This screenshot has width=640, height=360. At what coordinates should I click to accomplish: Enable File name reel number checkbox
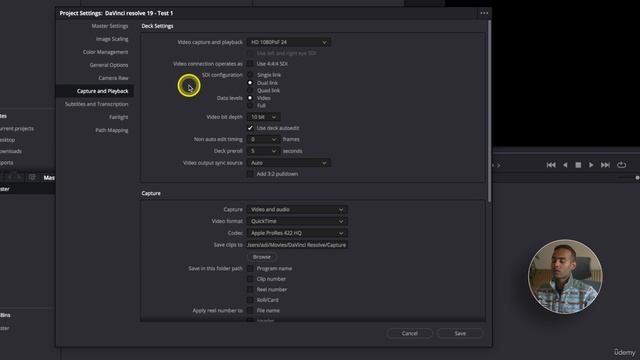tap(250, 311)
